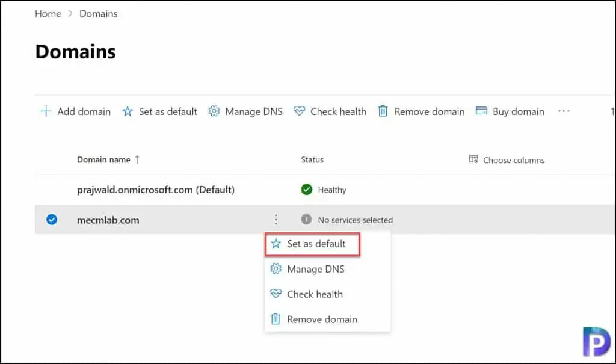Click the No services selected status text
The height and width of the screenshot is (364, 616).
pos(355,220)
